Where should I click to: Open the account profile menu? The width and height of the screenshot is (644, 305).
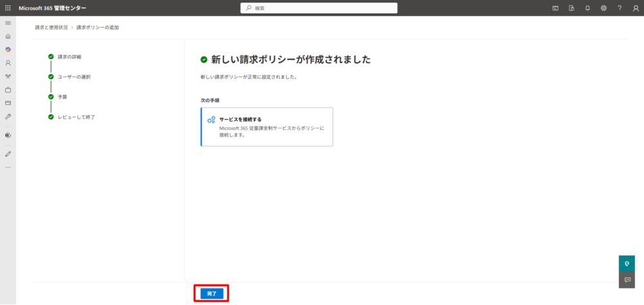tap(636, 8)
